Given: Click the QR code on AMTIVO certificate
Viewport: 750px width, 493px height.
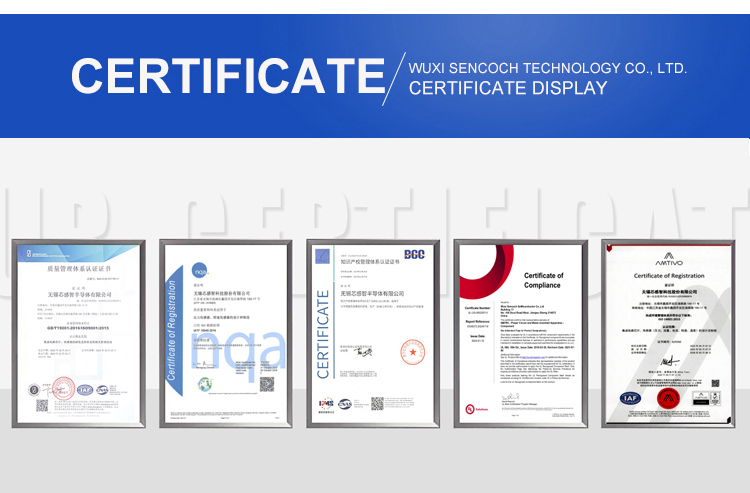Looking at the screenshot, I should (x=715, y=383).
